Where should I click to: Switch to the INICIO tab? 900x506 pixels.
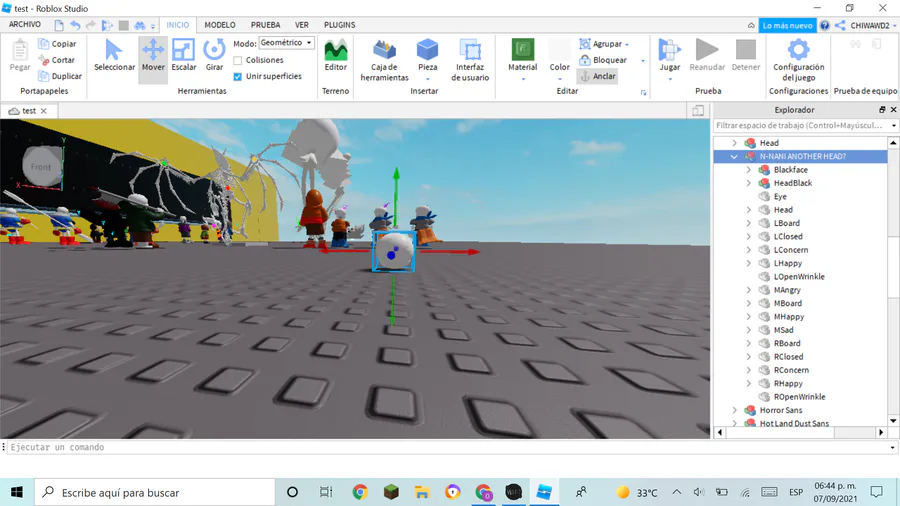177,25
